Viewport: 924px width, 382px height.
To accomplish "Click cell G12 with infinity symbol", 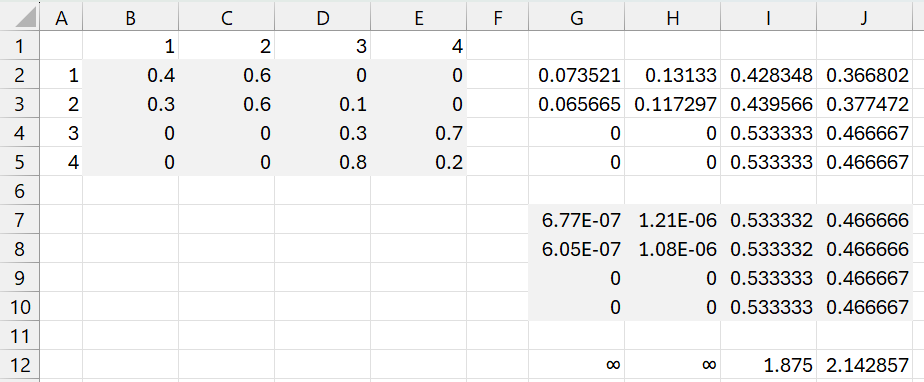I will (x=576, y=364).
